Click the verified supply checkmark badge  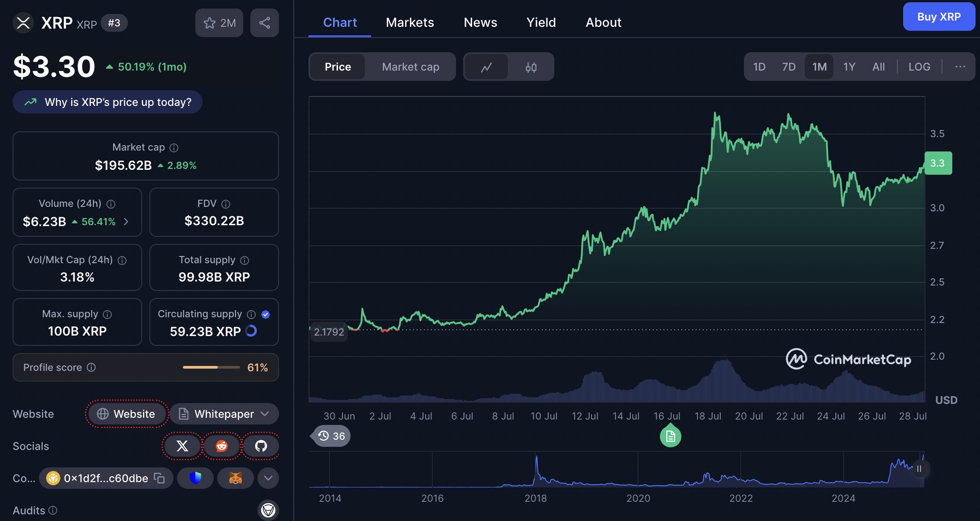[x=266, y=314]
